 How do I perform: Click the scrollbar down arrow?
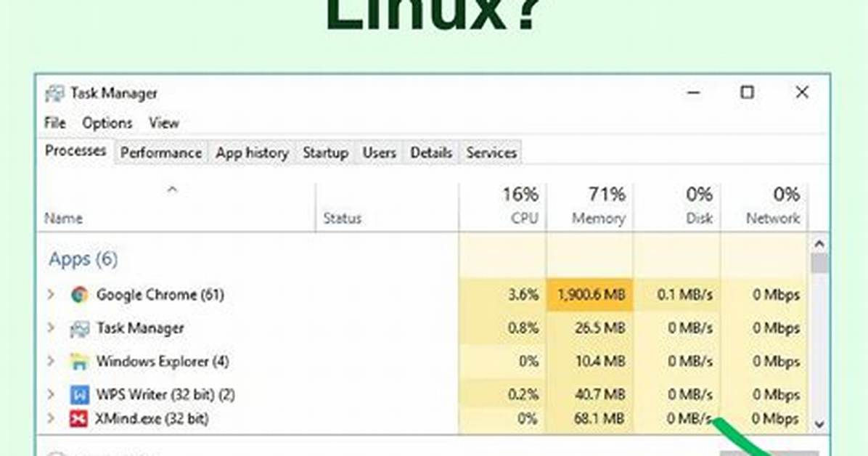click(819, 425)
